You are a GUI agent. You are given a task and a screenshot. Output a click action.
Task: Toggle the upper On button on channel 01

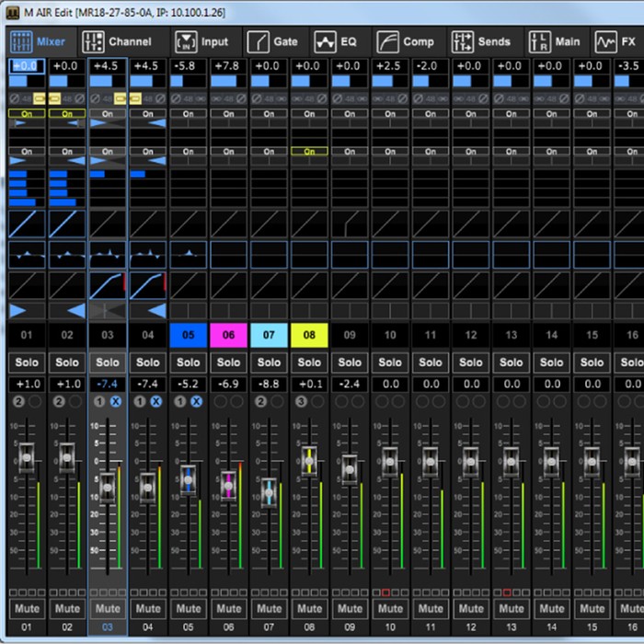pos(27,113)
